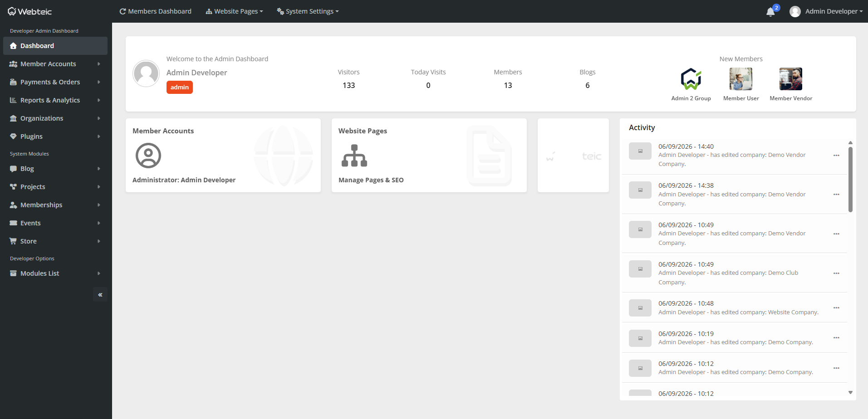Screen dimensions: 868x419
Task: Click the red admin badge
Action: 180,88
